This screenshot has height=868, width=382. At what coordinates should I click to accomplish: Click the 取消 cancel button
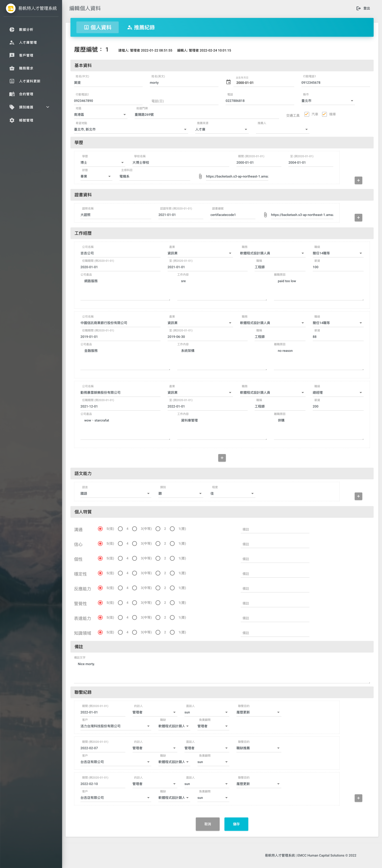point(207,824)
